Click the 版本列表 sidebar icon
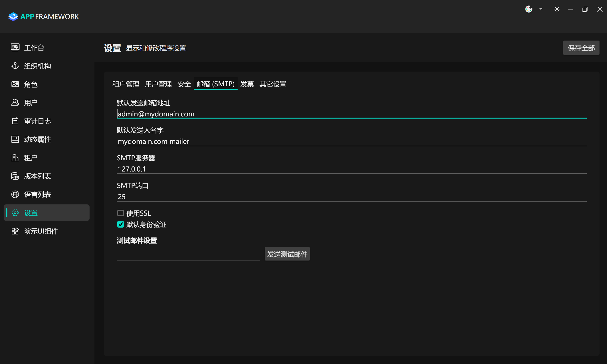Viewport: 607px width, 364px height. point(15,176)
